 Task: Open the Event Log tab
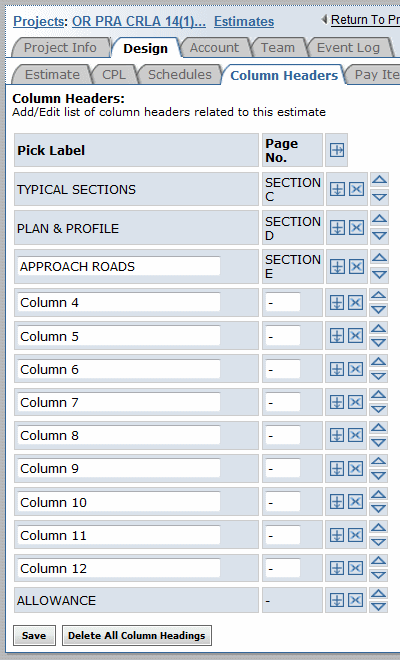pyautogui.click(x=348, y=48)
